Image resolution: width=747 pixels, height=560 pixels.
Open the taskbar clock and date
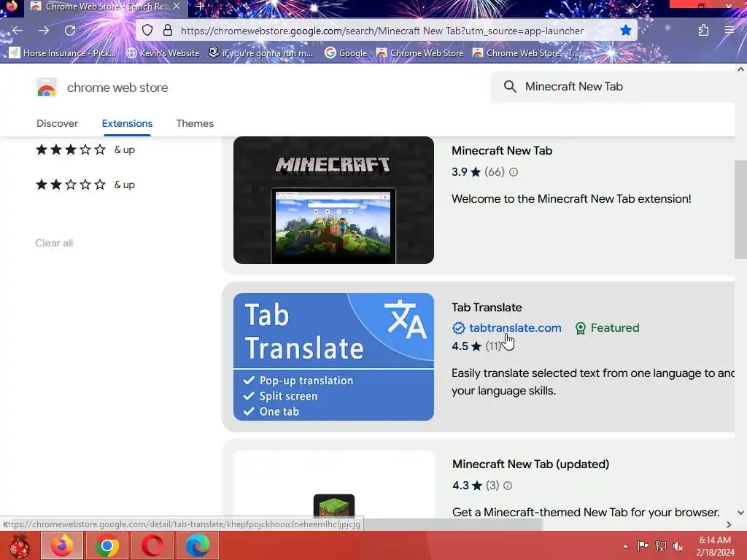(715, 546)
